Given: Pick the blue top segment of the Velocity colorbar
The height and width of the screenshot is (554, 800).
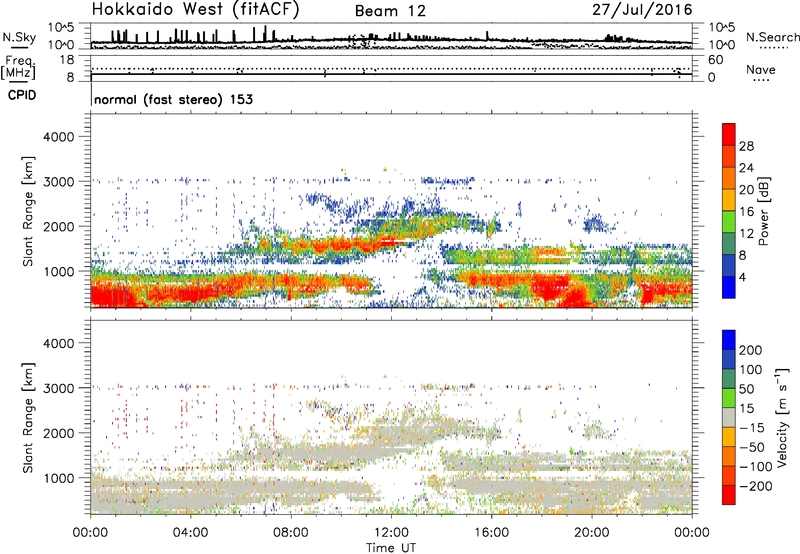Looking at the screenshot, I should click(729, 340).
